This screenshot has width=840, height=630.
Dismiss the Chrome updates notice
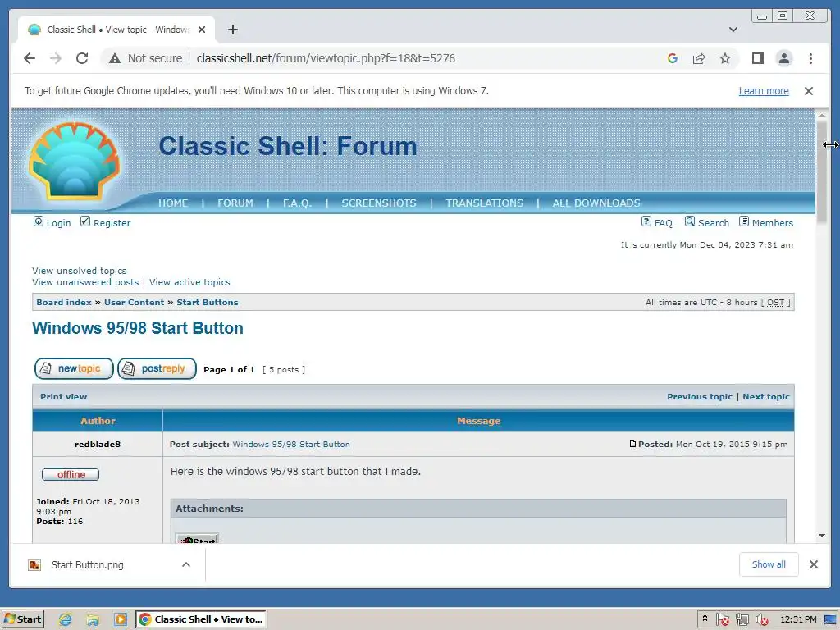click(809, 91)
